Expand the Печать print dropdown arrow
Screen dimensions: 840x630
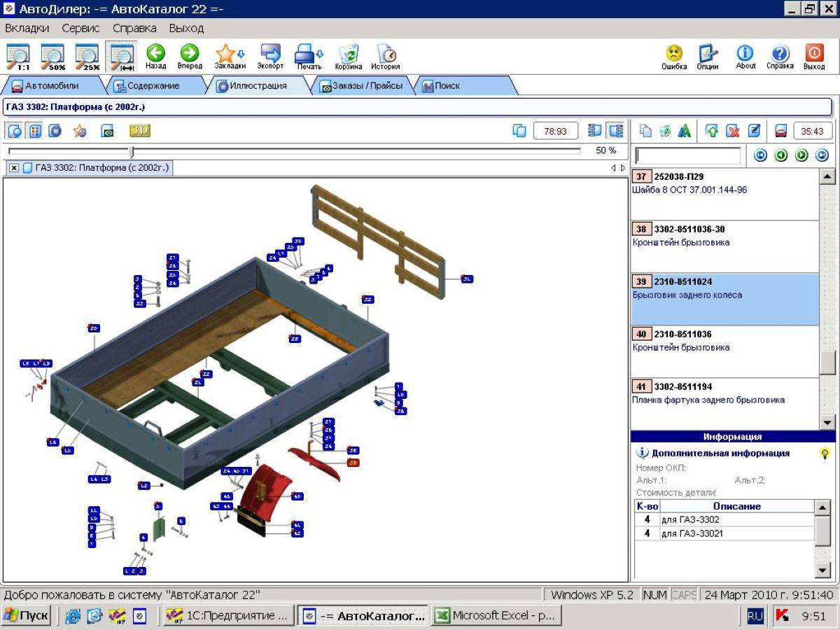(320, 53)
